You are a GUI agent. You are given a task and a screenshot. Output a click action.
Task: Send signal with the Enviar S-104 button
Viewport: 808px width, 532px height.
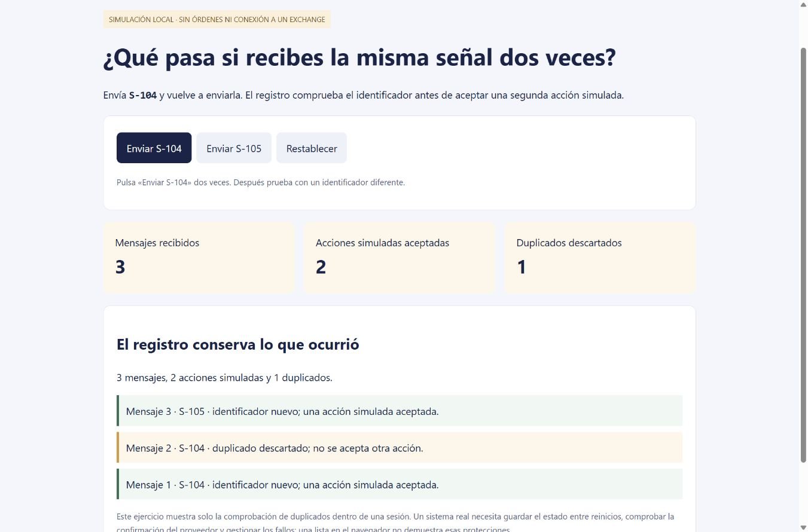(x=154, y=148)
